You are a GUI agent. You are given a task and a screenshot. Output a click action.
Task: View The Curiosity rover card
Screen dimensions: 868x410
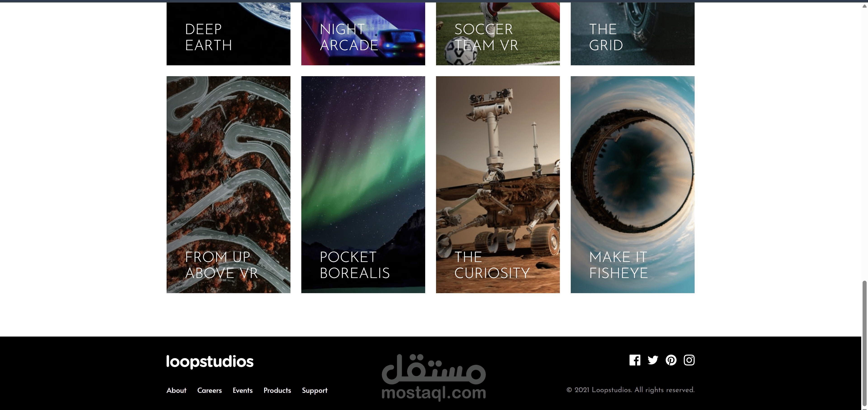[x=498, y=185]
